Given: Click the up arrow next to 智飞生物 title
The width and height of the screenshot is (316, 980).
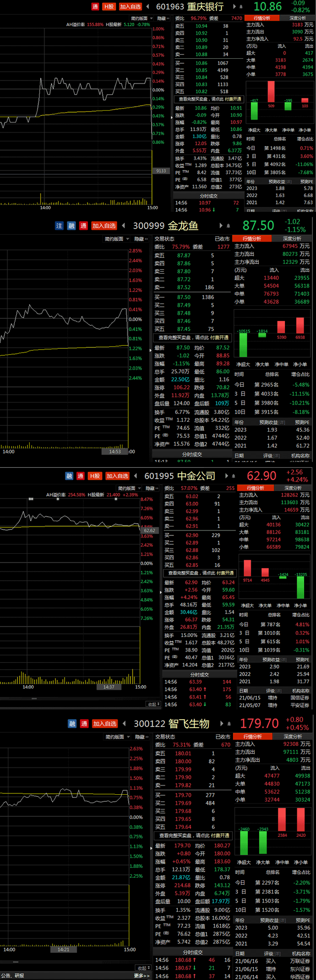Looking at the screenshot, I should [230, 724].
